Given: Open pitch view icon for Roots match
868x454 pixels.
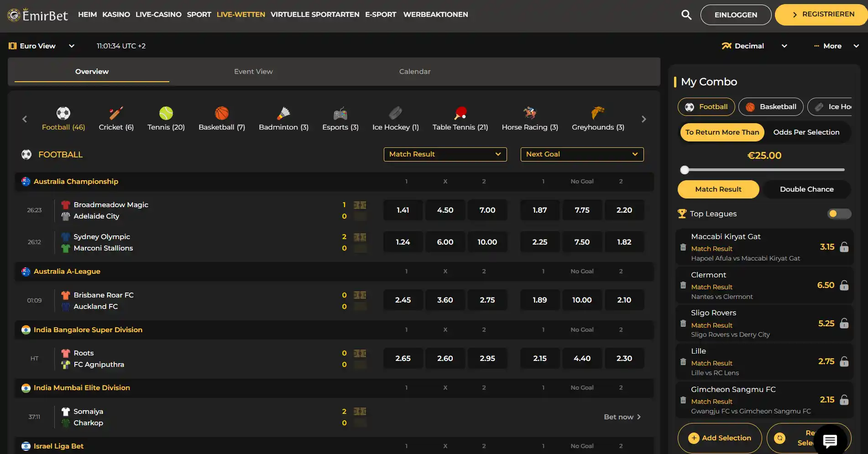Looking at the screenshot, I should click(x=360, y=353).
